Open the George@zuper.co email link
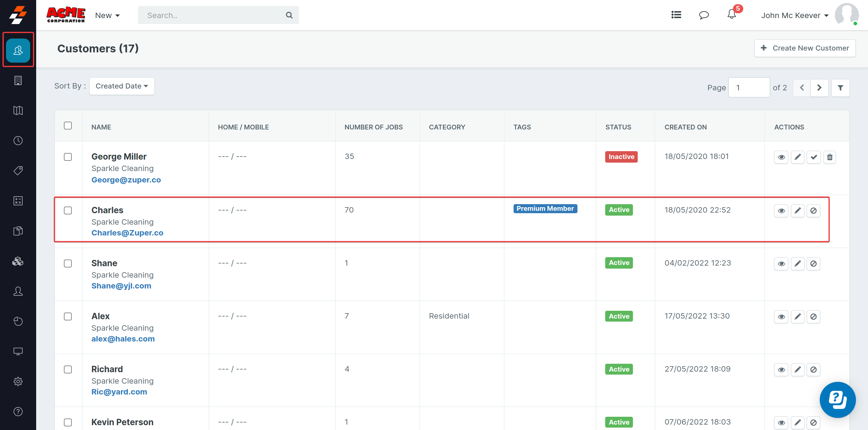 coord(126,180)
